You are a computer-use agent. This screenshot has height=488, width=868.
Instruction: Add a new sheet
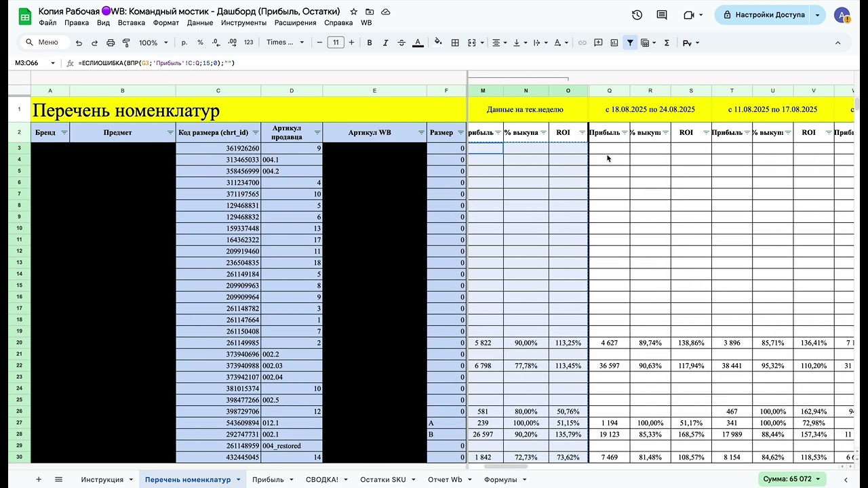click(39, 479)
